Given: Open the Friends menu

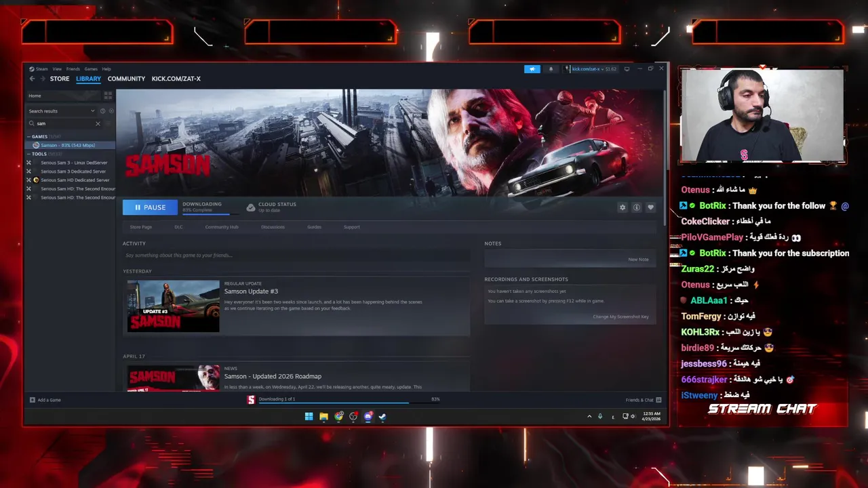Looking at the screenshot, I should (73, 68).
